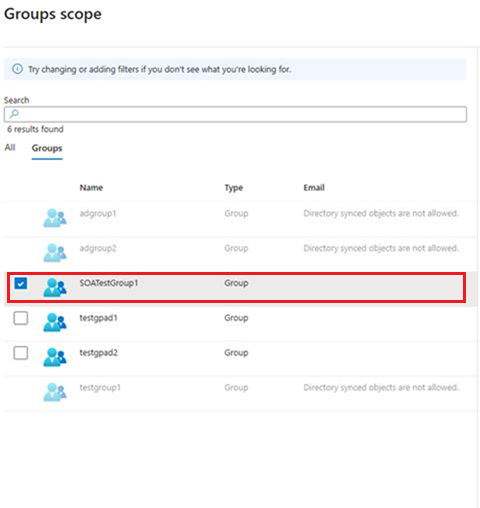Uncheck the SOATestGroup1 checkbox
480x508 pixels.
click(21, 284)
